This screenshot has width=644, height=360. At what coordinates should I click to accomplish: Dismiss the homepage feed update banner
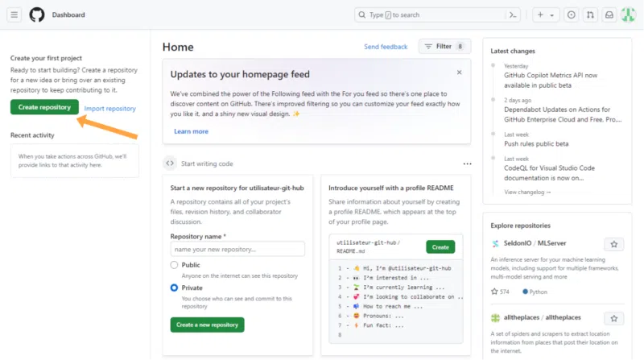coord(460,72)
